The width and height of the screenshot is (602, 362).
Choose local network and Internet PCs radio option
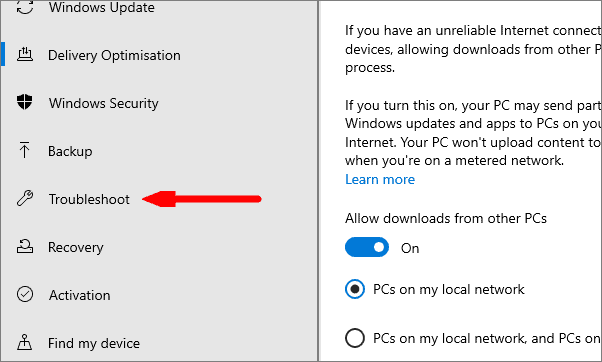coord(355,338)
